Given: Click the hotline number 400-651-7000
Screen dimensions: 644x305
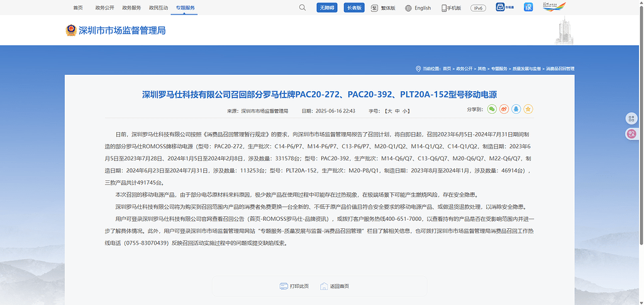Looking at the screenshot, I should [404, 219].
